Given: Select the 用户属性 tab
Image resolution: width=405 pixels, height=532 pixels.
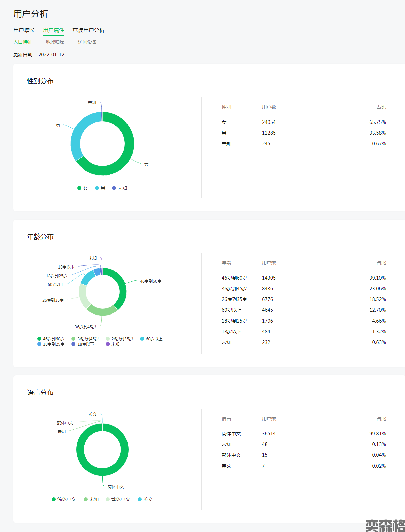Looking at the screenshot, I should 54,30.
